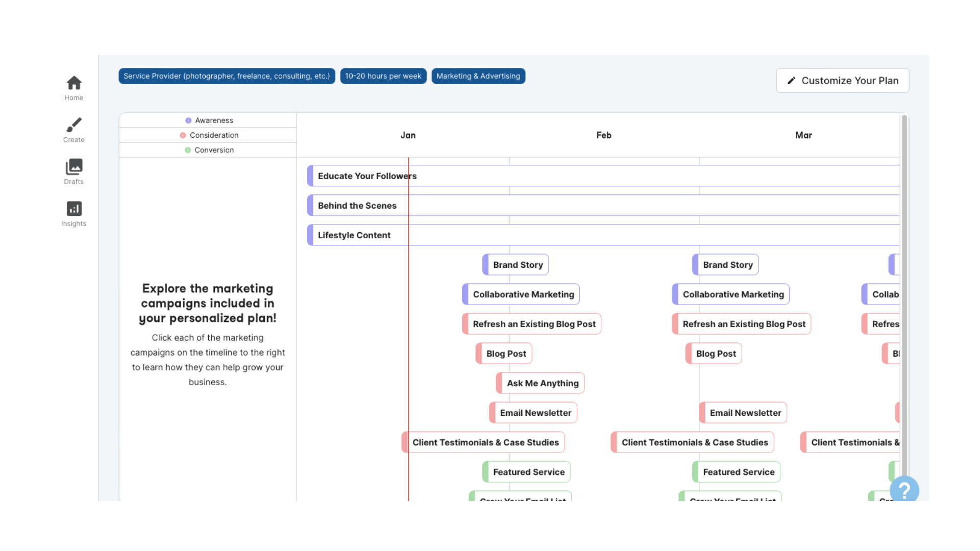The width and height of the screenshot is (980, 551).
Task: Toggle the Consideration legend filter
Action: (x=213, y=135)
